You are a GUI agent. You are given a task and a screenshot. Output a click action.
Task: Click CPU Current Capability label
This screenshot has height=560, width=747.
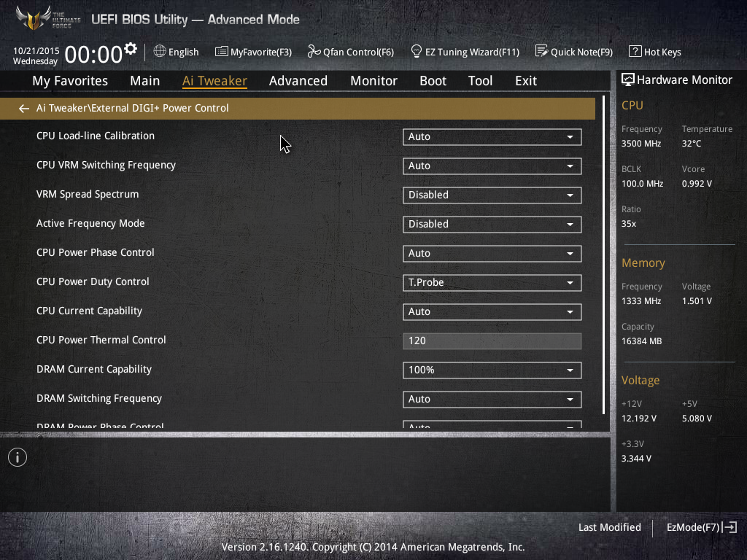tap(89, 311)
